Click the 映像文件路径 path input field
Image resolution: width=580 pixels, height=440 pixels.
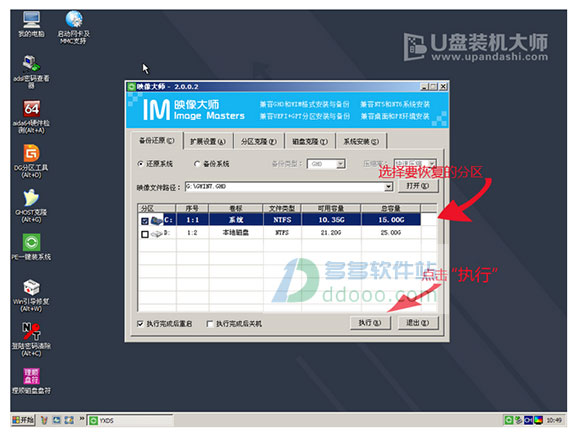[284, 187]
